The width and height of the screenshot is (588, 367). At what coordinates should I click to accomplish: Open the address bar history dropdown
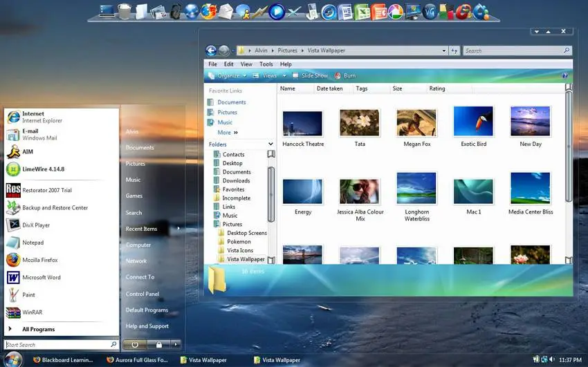[x=444, y=50]
